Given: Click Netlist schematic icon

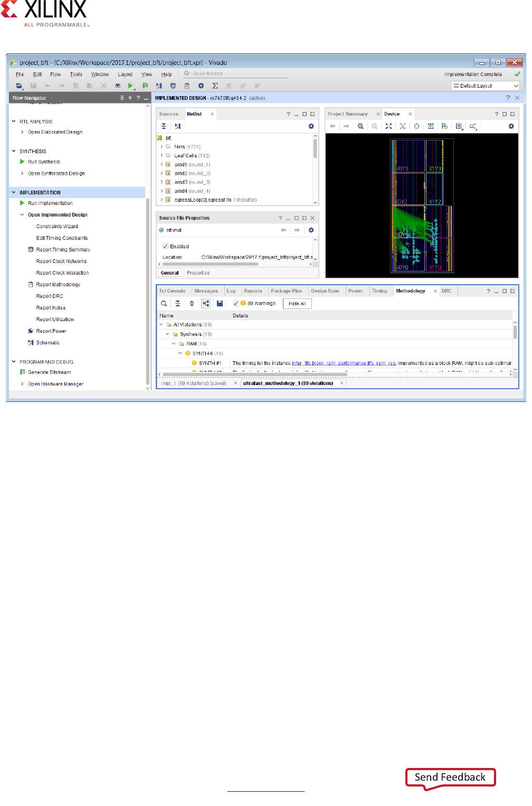Looking at the screenshot, I should 177,126.
